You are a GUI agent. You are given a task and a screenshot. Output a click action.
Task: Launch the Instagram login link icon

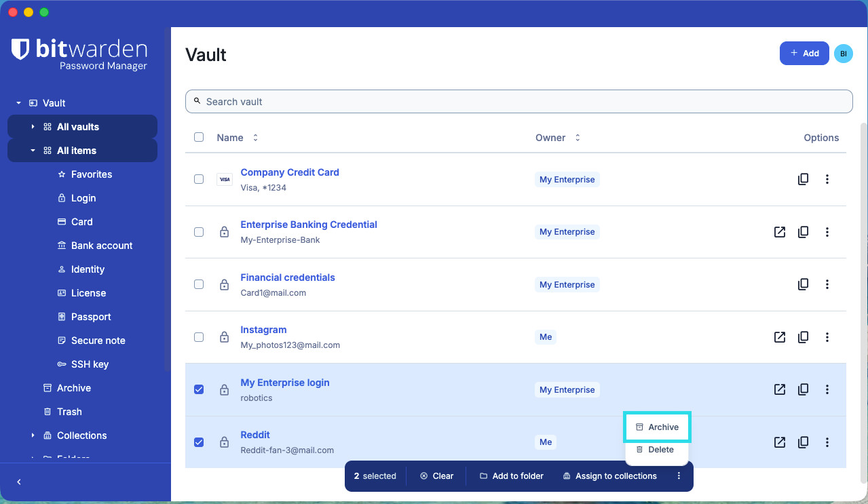tap(780, 337)
